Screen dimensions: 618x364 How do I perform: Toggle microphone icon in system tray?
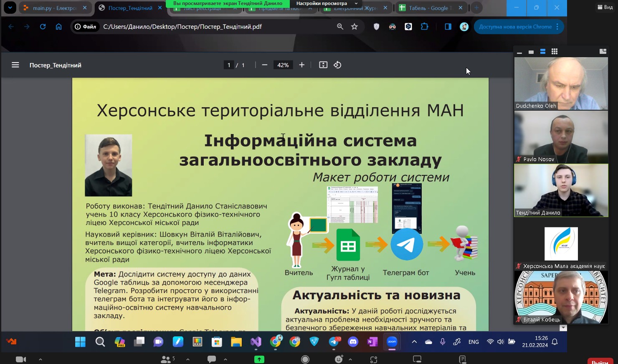(x=443, y=342)
